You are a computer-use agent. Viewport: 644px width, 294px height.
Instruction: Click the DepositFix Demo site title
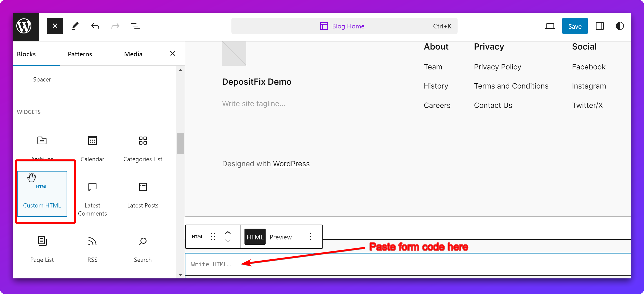(257, 82)
